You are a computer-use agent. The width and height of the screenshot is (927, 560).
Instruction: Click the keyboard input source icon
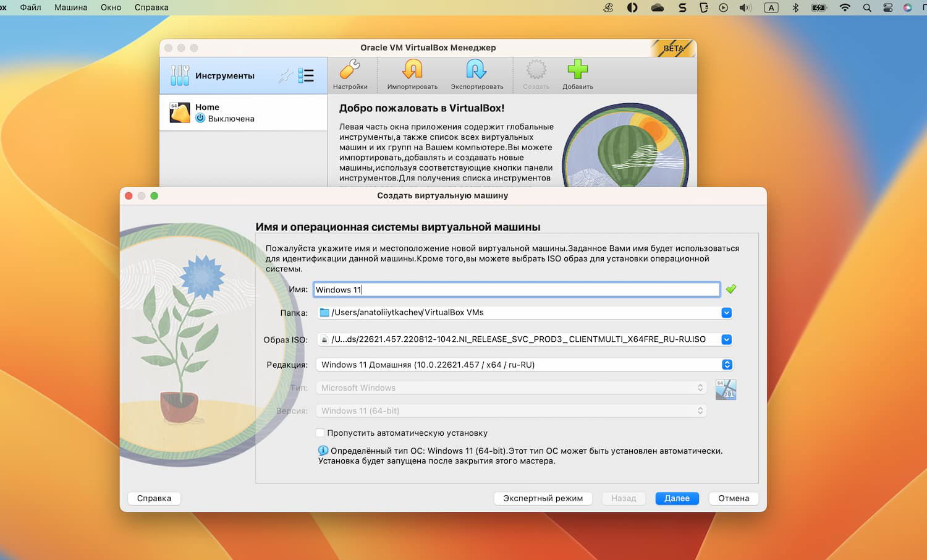click(x=771, y=7)
